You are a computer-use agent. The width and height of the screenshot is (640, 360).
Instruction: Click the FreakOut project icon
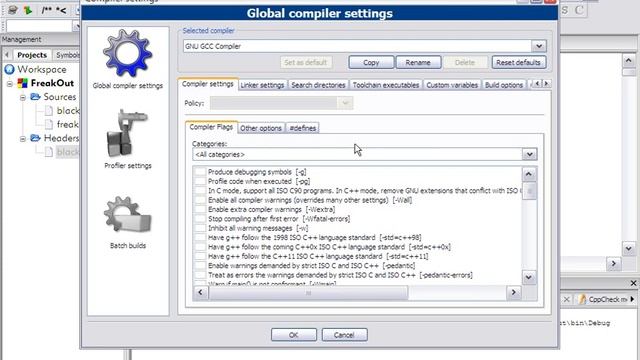(22, 83)
